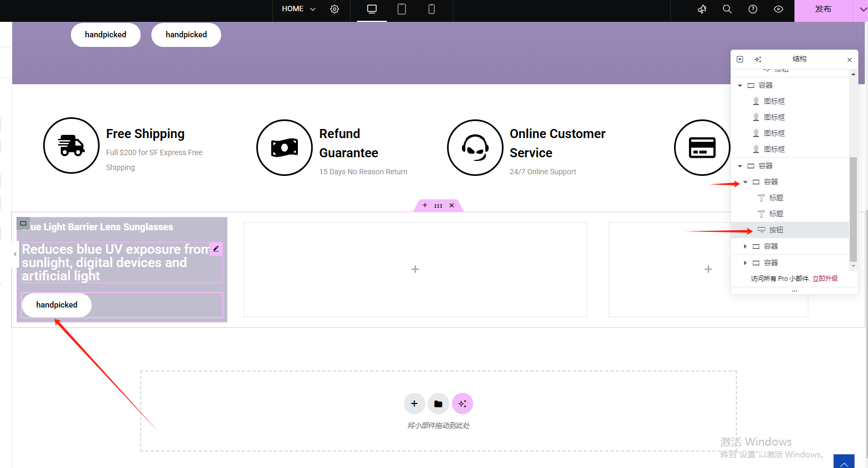Click the template library folder button
Viewport: 868px width, 468px height.
click(x=438, y=404)
